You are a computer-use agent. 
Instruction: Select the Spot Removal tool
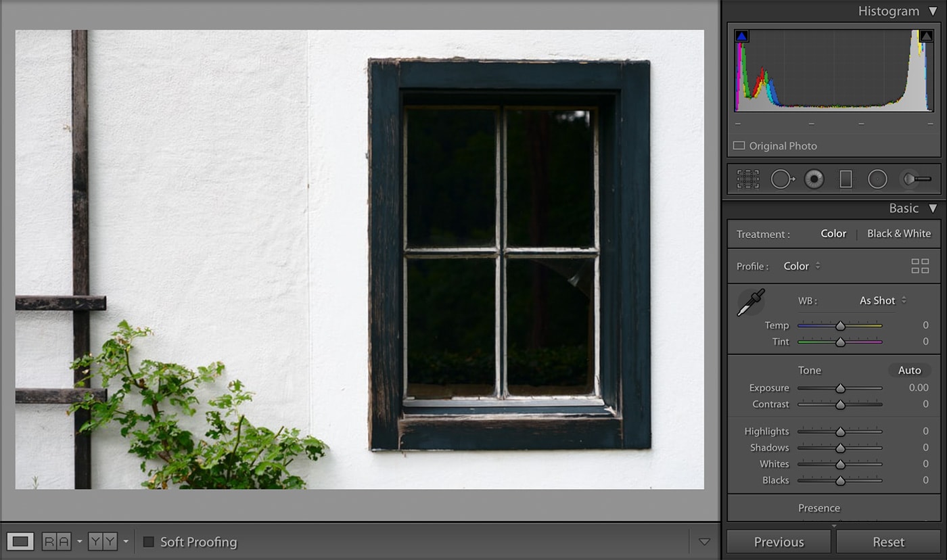(783, 179)
